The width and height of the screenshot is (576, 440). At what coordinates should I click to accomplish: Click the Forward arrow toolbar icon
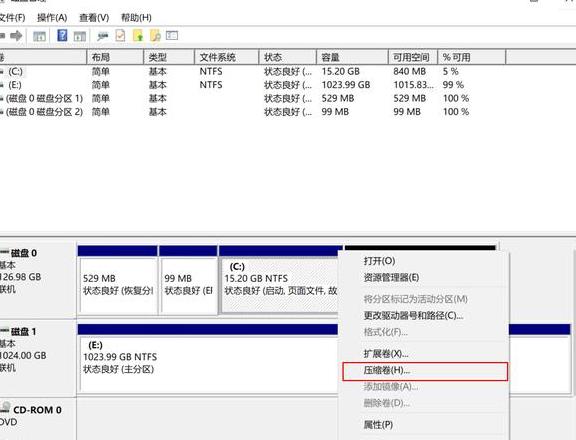coord(16,36)
